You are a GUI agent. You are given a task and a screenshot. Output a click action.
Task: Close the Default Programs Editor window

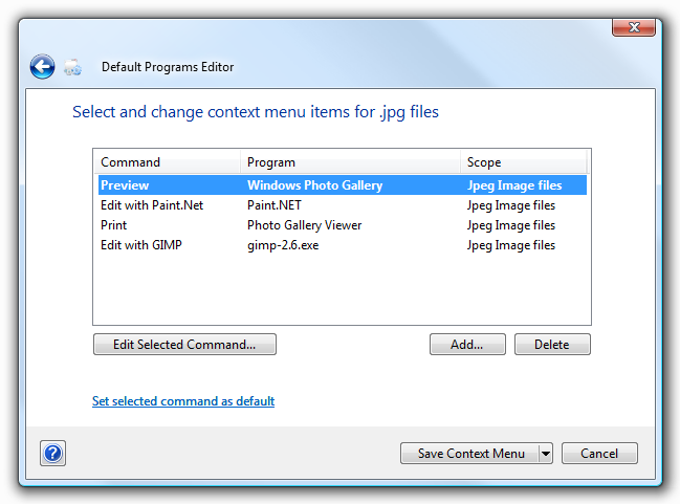coord(634,28)
